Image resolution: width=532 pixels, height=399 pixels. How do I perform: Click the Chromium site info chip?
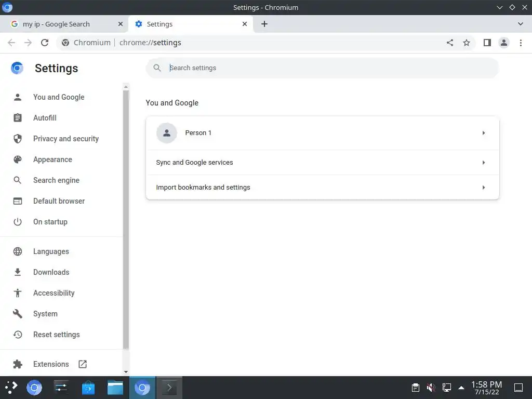[x=86, y=43]
